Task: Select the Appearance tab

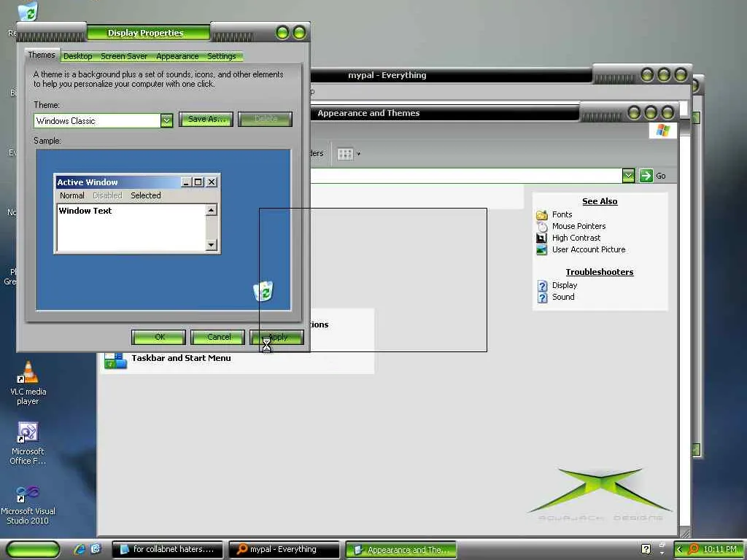Action: tap(177, 56)
